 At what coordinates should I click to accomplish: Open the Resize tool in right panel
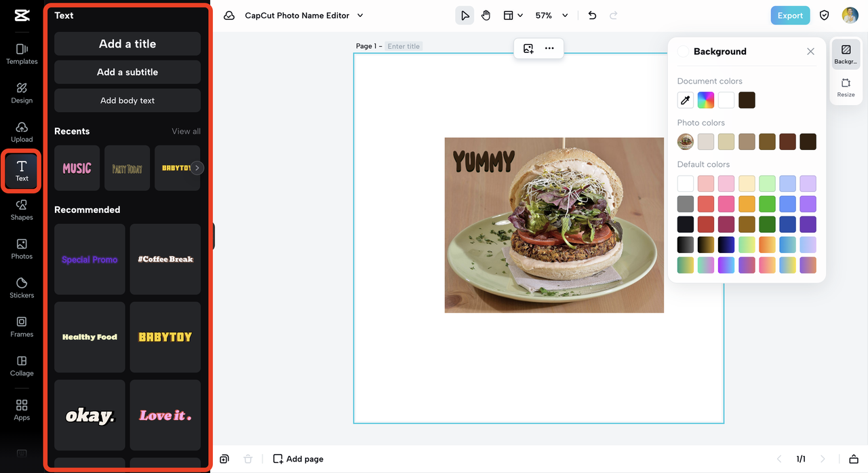pyautogui.click(x=846, y=88)
